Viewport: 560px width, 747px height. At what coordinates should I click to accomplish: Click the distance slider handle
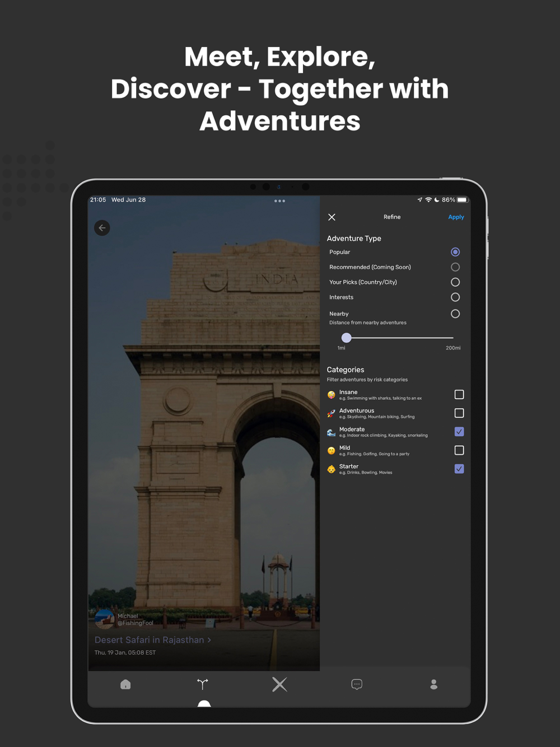[x=347, y=338]
